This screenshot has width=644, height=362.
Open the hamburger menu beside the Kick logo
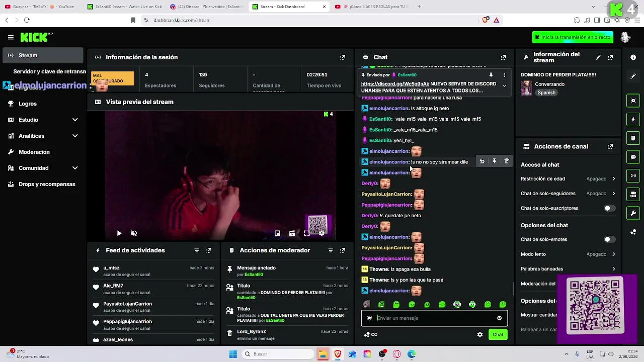(x=11, y=37)
